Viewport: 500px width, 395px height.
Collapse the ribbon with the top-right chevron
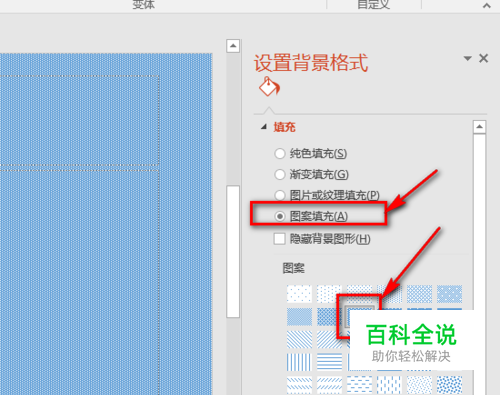click(487, 5)
